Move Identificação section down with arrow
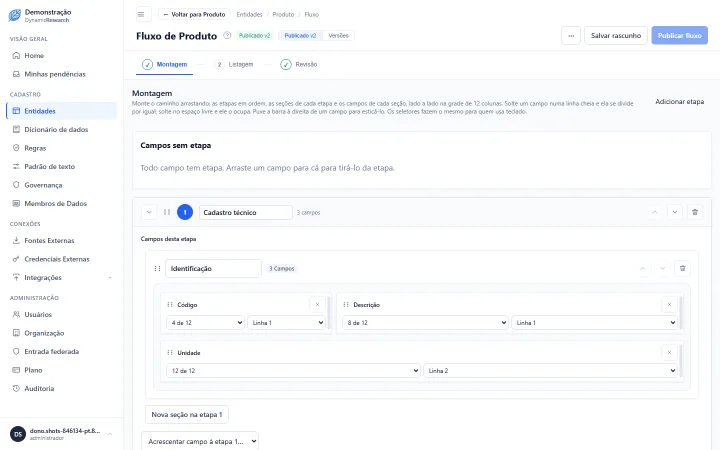The width and height of the screenshot is (720, 450). [662, 268]
